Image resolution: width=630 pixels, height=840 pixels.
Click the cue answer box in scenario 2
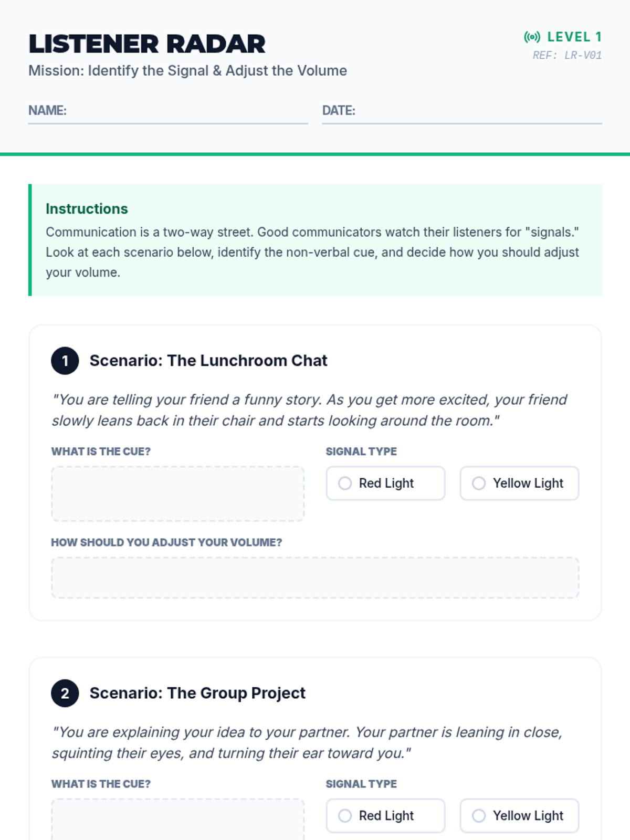(178, 820)
